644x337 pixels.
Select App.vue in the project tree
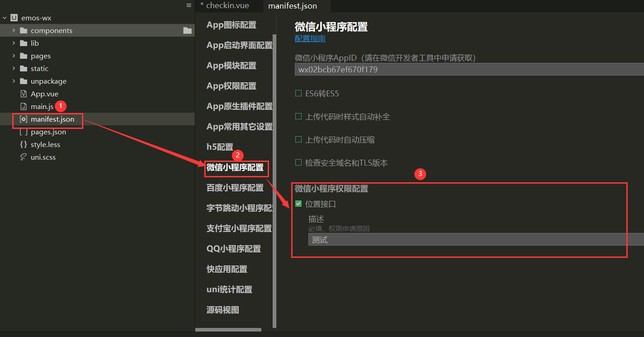(x=44, y=94)
